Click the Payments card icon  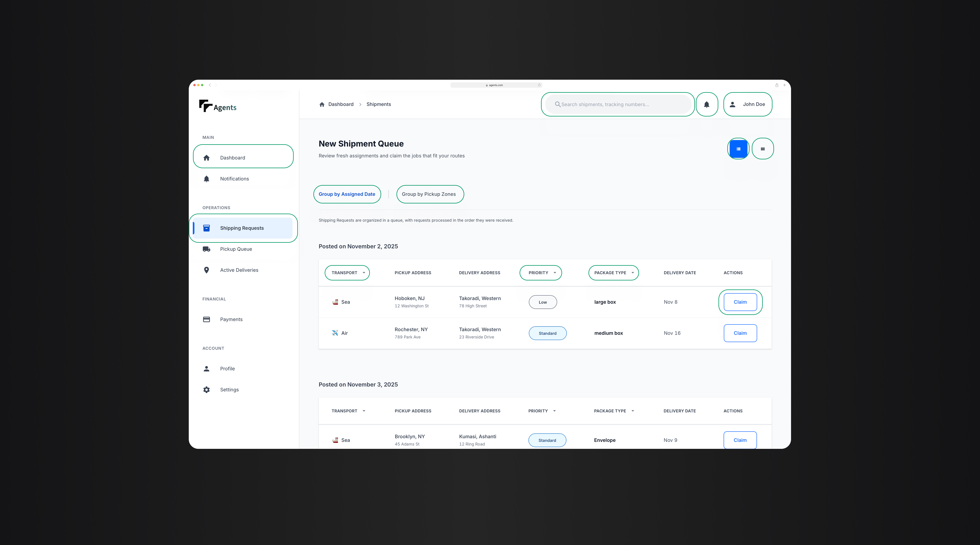click(x=207, y=319)
